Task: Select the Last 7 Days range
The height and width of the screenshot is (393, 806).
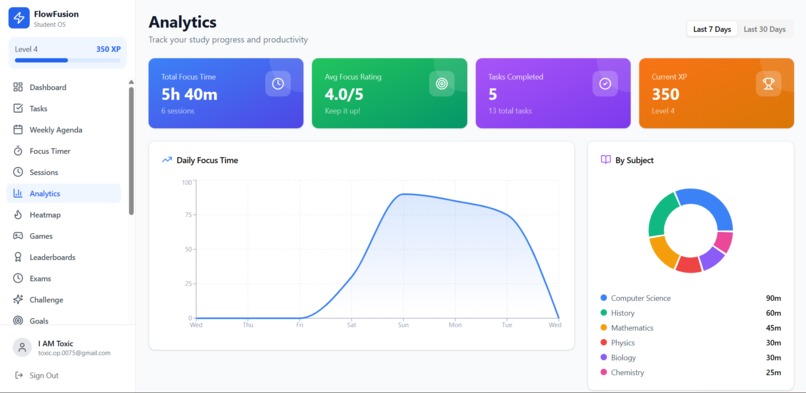Action: [x=712, y=29]
